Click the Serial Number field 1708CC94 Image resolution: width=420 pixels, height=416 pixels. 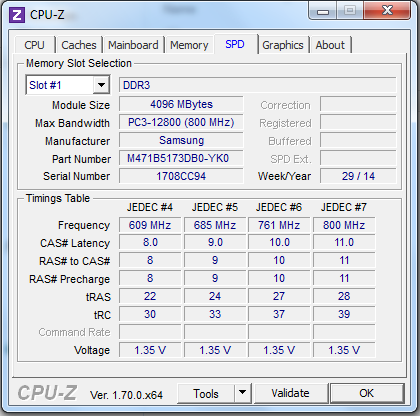click(x=181, y=176)
